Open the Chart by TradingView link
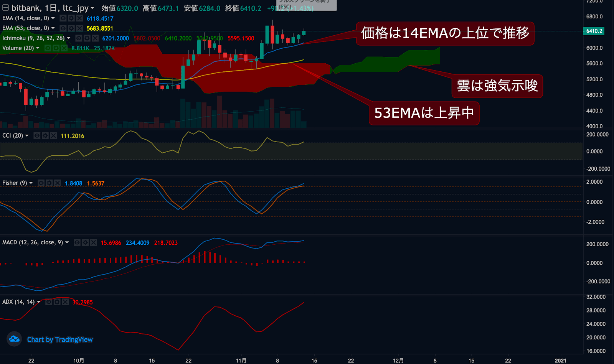The width and height of the screenshot is (614, 364). pos(60,339)
